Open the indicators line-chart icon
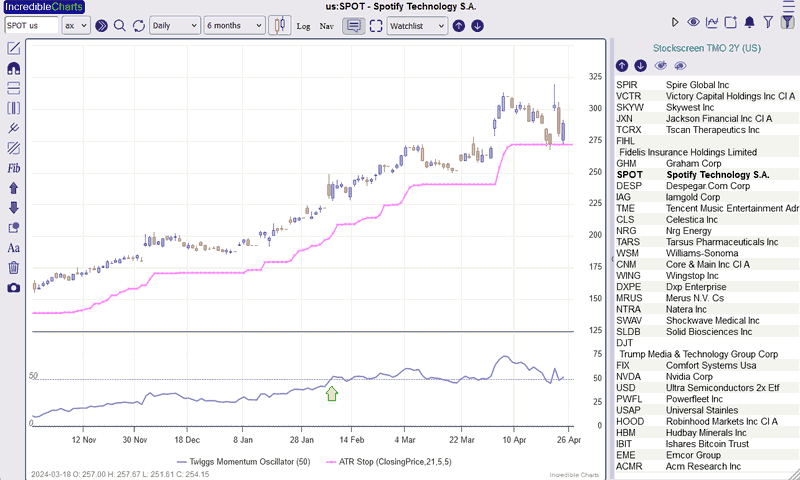This screenshot has width=800, height=480. click(x=712, y=22)
